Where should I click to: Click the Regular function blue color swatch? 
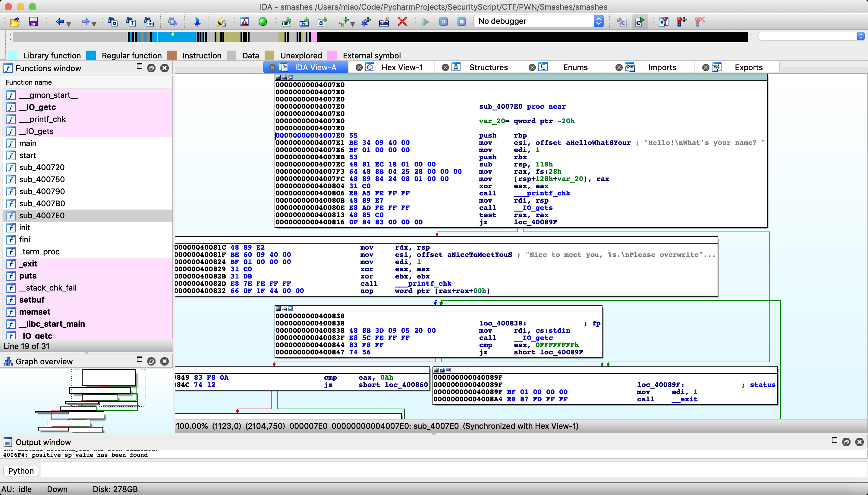click(x=91, y=55)
